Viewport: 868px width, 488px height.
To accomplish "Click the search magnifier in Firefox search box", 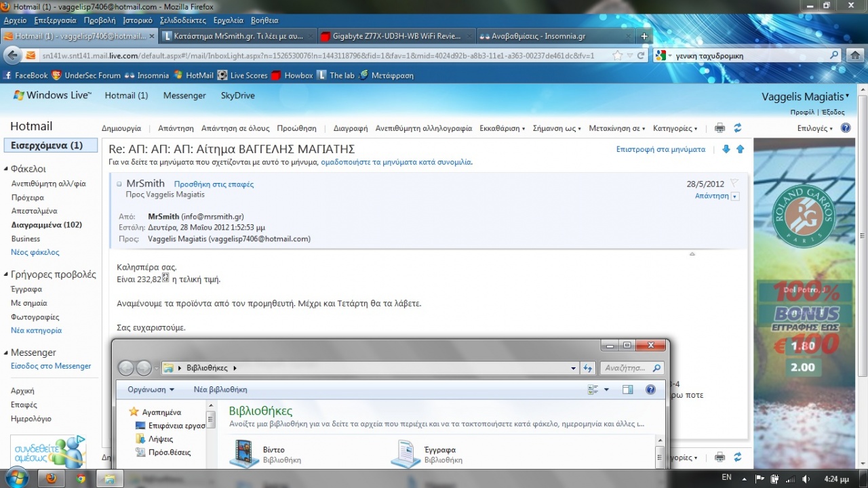I will pyautogui.click(x=834, y=56).
